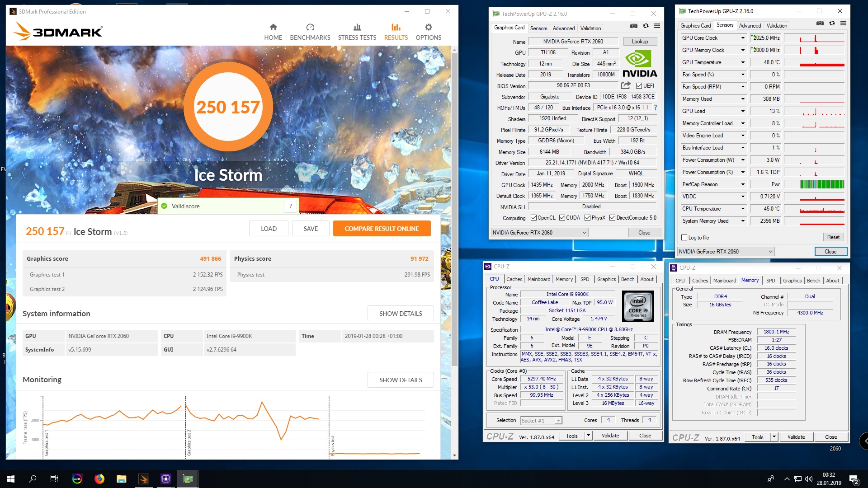Toggle CUDA checkbox
This screenshot has height=488, width=868.
[x=562, y=218]
